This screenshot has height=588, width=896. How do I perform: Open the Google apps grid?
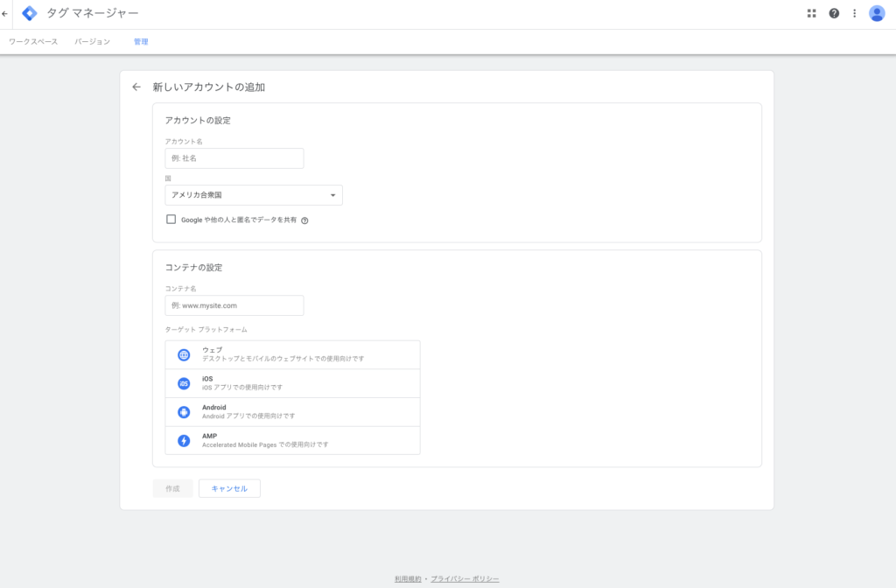811,13
